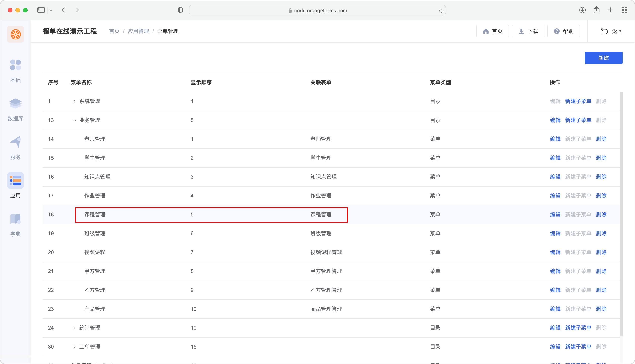This screenshot has height=364, width=635.
Task: Click the 菜单类型 column header
Action: pos(440,82)
